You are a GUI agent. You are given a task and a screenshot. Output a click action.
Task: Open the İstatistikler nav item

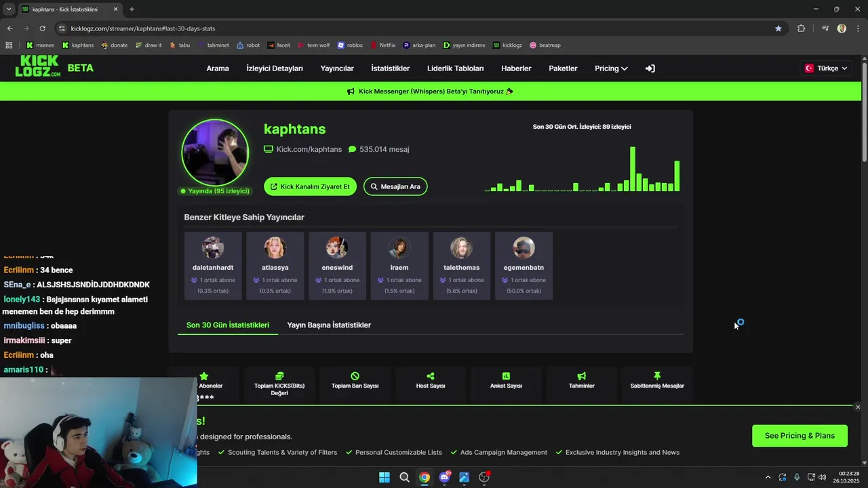(391, 68)
